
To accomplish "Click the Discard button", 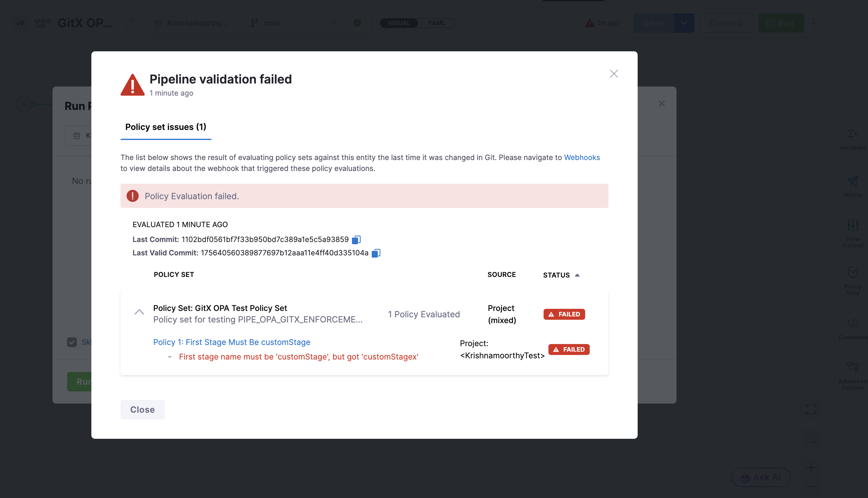I will (726, 23).
